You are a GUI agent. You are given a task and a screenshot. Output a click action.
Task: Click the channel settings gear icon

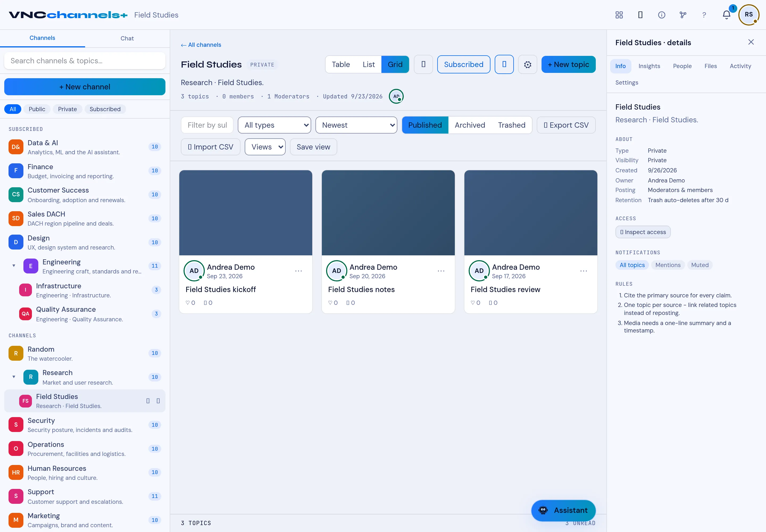527,64
